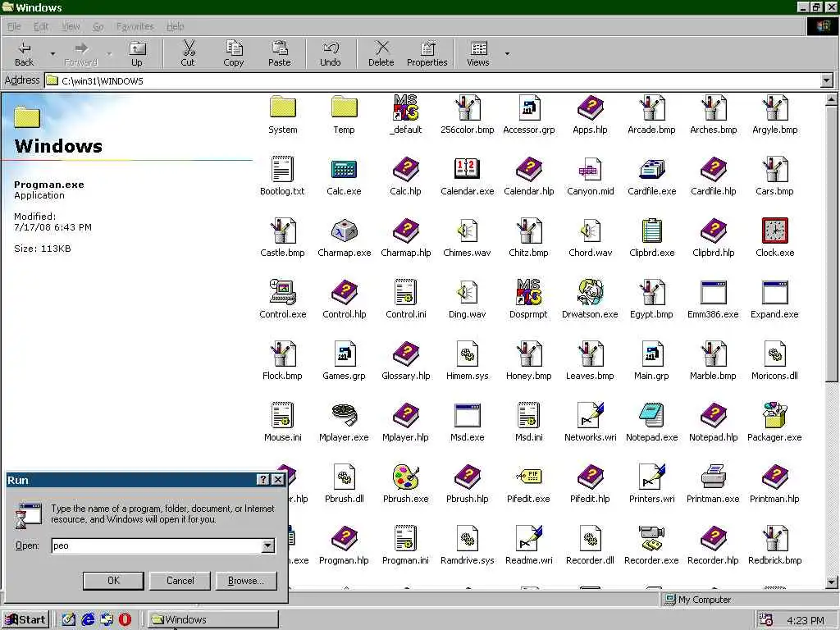Click the Back toolbar button
Screen dimensions: 840x630
coord(24,53)
